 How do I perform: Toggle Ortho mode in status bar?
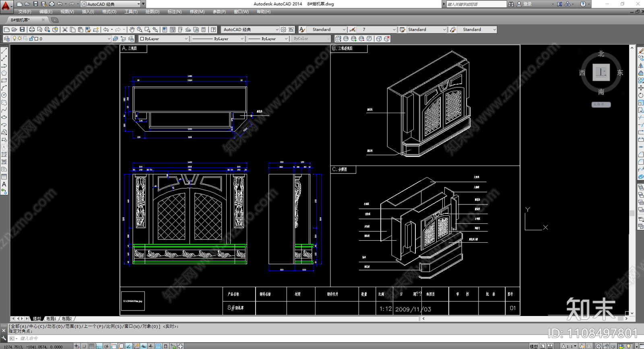click(99, 346)
